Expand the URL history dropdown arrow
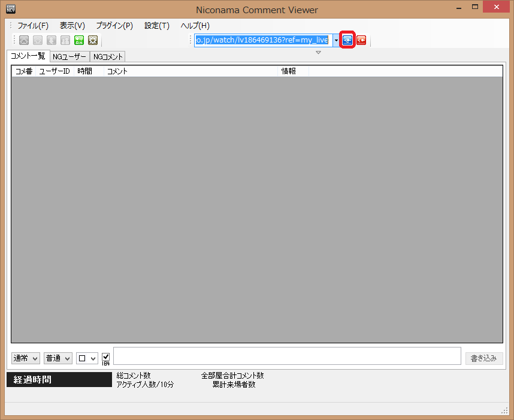The height and width of the screenshot is (420, 514). tap(336, 40)
